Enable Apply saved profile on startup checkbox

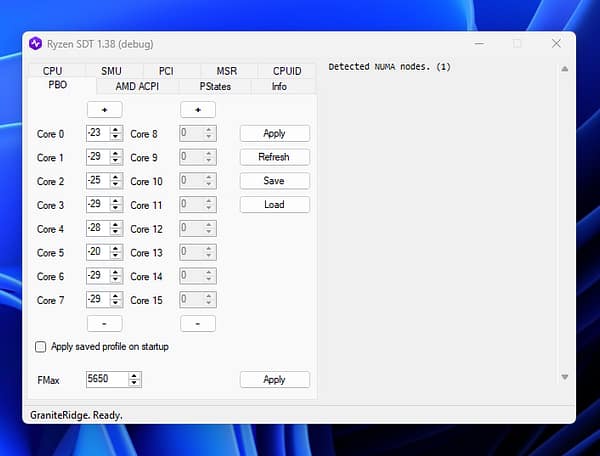(41, 347)
